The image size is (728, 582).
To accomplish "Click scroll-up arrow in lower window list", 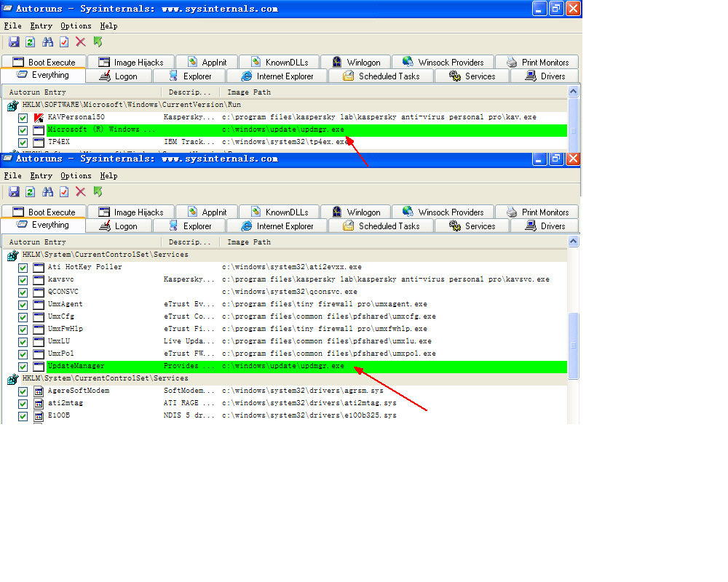I will (x=574, y=242).
